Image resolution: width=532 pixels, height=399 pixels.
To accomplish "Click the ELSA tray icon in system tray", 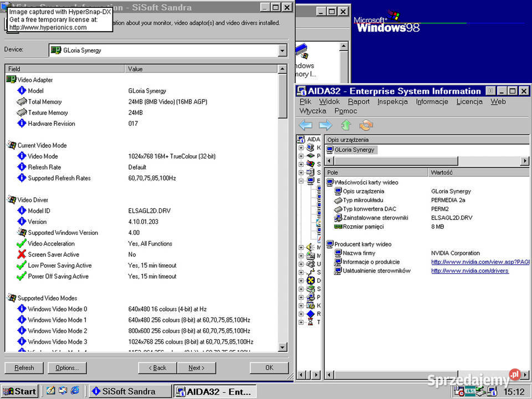I will coord(470,391).
